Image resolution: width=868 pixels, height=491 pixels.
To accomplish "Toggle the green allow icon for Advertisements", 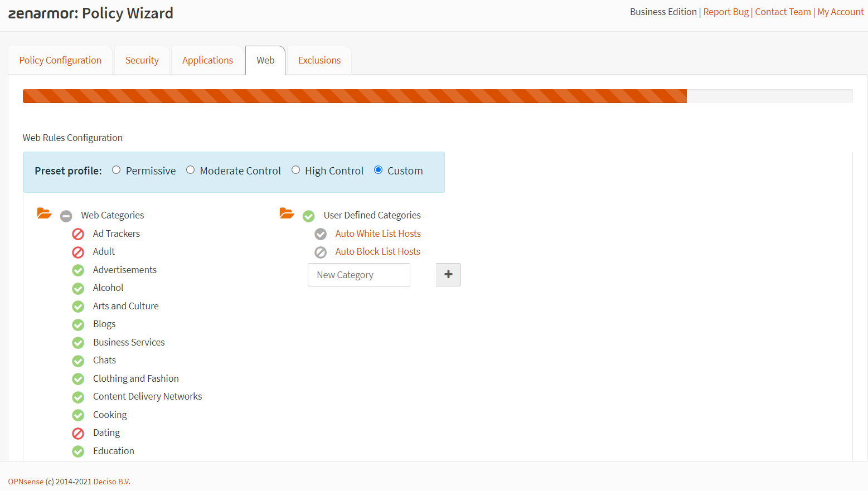I will click(x=77, y=270).
